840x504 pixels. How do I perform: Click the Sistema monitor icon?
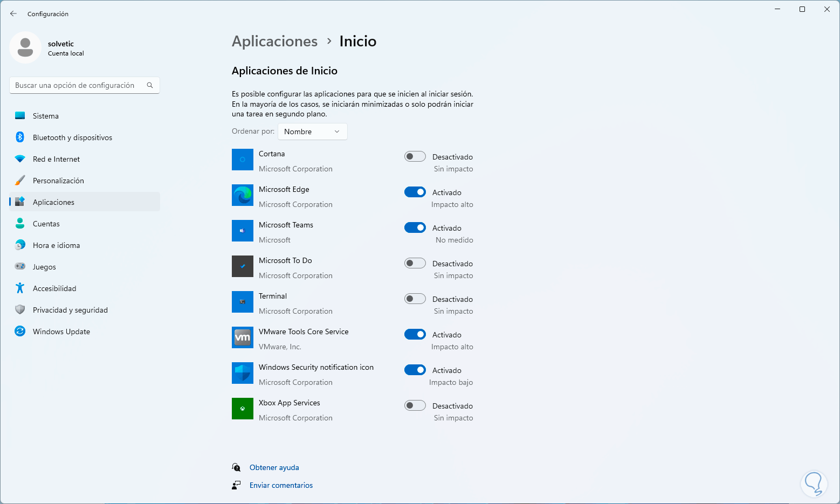pos(20,116)
